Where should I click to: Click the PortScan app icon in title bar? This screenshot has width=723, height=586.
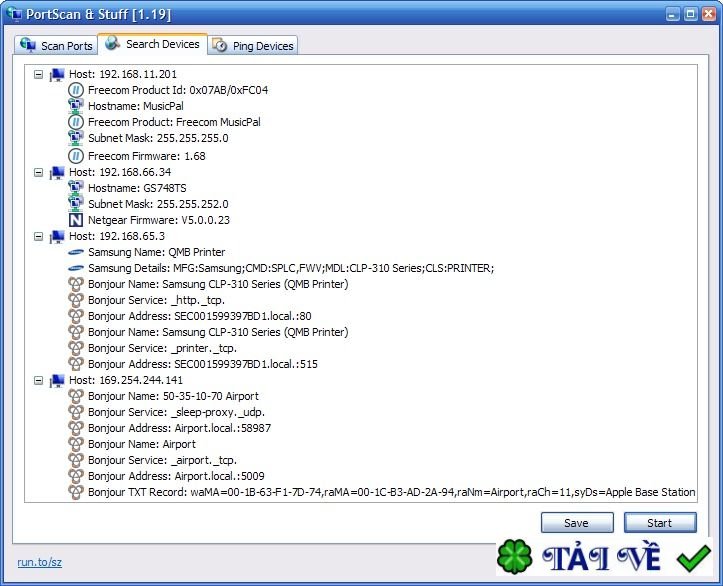(14, 14)
